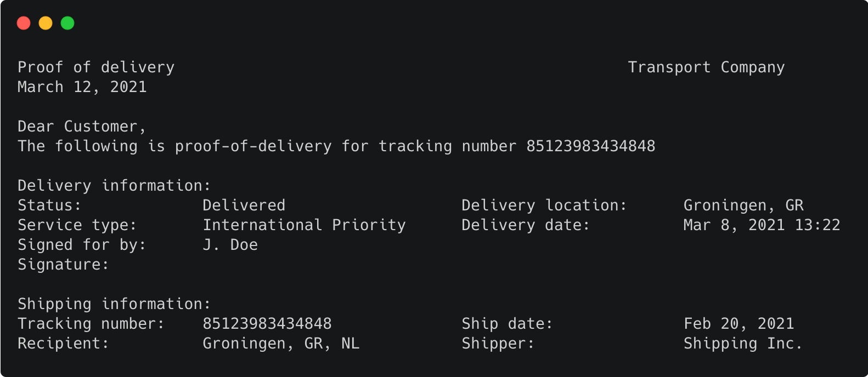868x377 pixels.
Task: Click the date 'March 12, 2021'
Action: coord(82,87)
